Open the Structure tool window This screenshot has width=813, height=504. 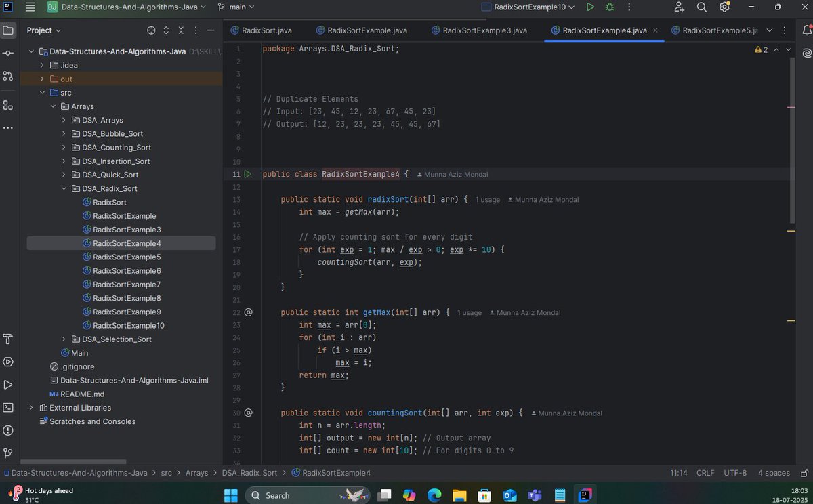click(8, 105)
